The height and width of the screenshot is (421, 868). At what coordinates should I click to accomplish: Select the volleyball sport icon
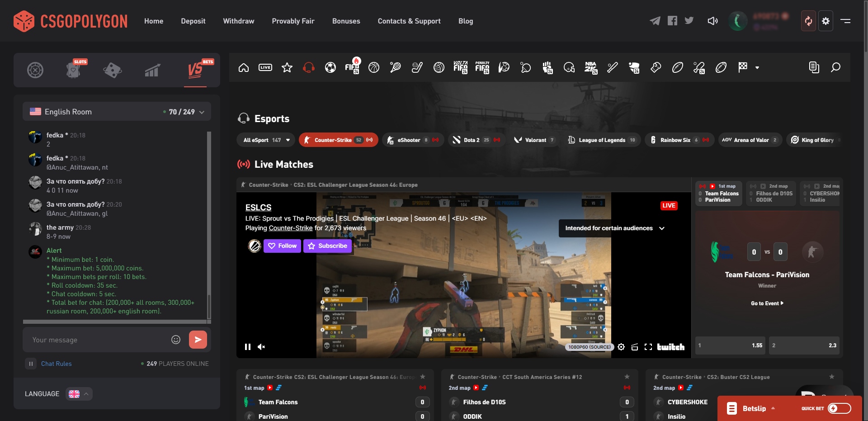point(439,68)
